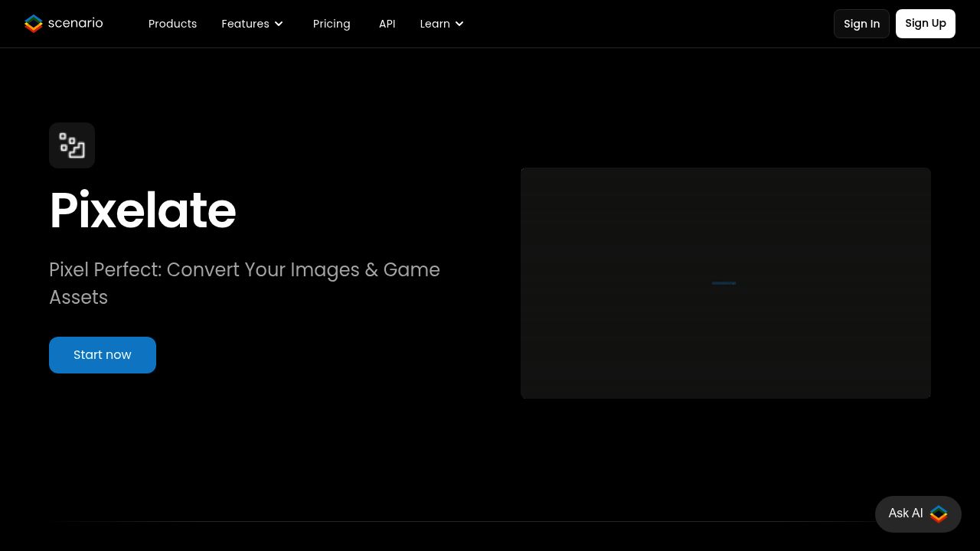Go to the API page
The width and height of the screenshot is (980, 551).
click(x=387, y=24)
